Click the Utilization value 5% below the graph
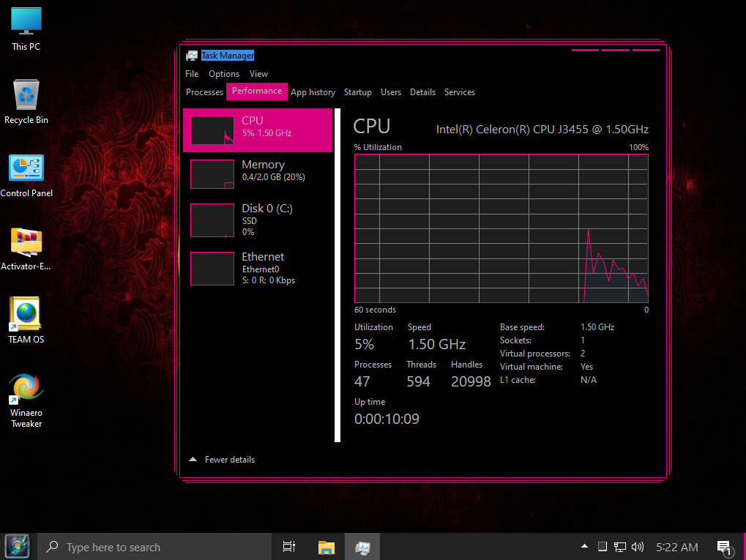 tap(364, 344)
